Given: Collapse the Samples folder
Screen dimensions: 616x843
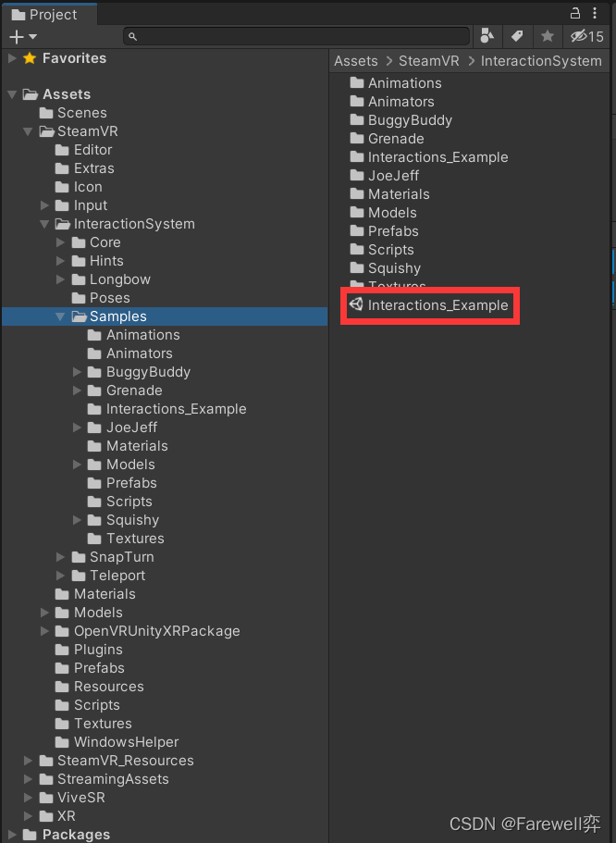Looking at the screenshot, I should [x=61, y=316].
